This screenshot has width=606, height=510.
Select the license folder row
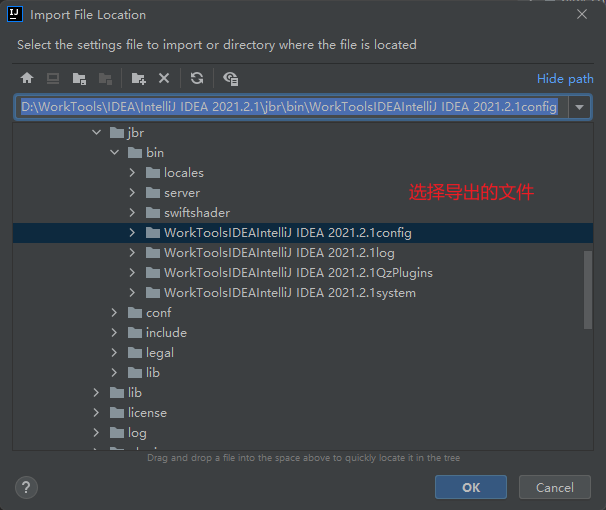tap(303, 413)
